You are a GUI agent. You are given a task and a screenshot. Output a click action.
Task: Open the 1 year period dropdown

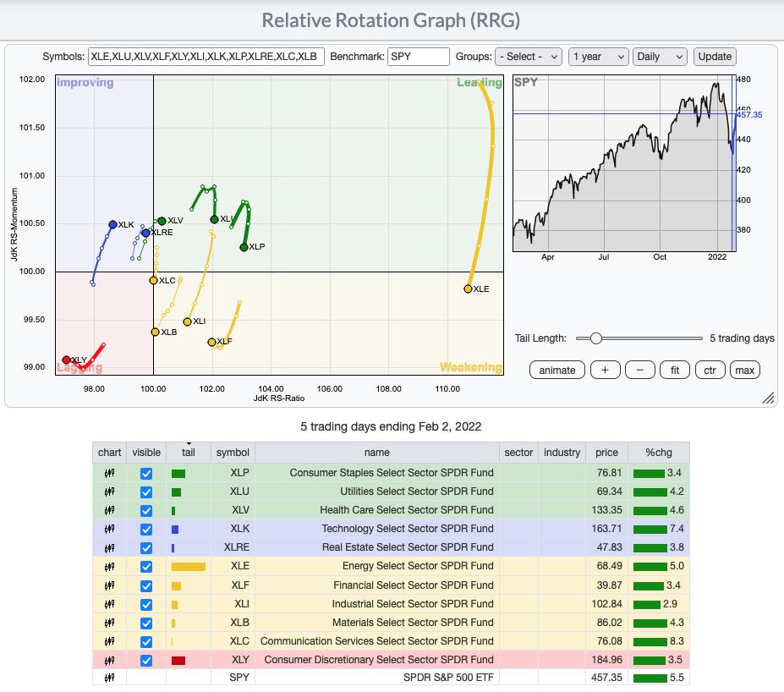[598, 57]
